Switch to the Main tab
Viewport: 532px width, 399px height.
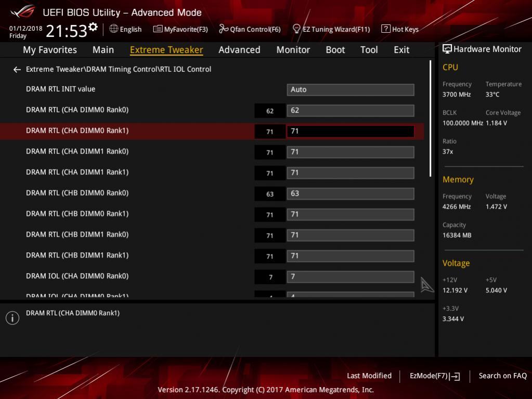(103, 50)
